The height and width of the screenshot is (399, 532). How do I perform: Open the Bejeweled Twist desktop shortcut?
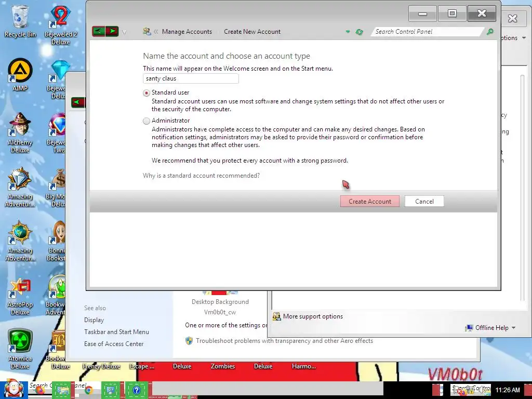(56, 132)
